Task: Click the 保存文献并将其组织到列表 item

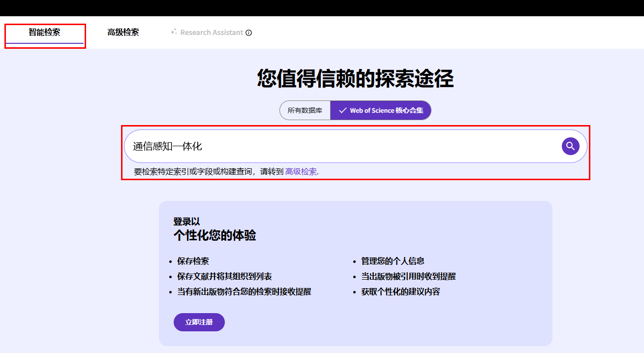Action: pyautogui.click(x=224, y=276)
